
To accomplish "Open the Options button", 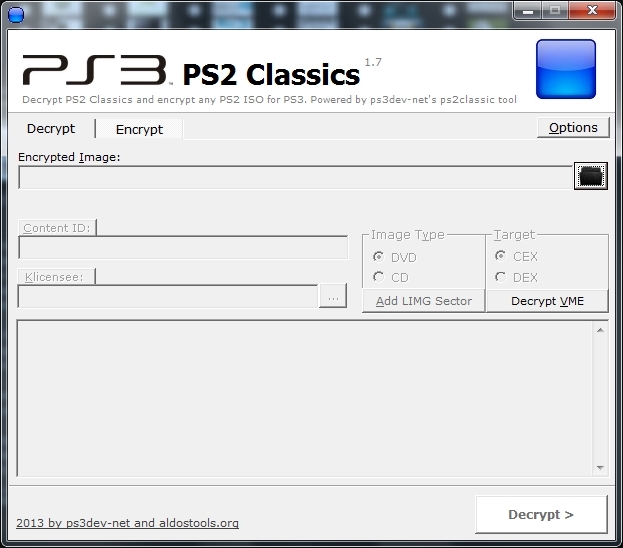I will [573, 128].
